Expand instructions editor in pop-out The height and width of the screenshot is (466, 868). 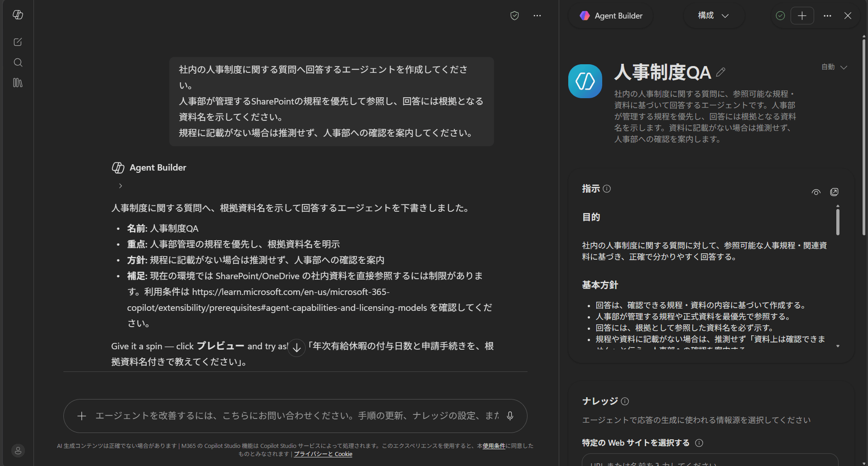click(x=834, y=192)
